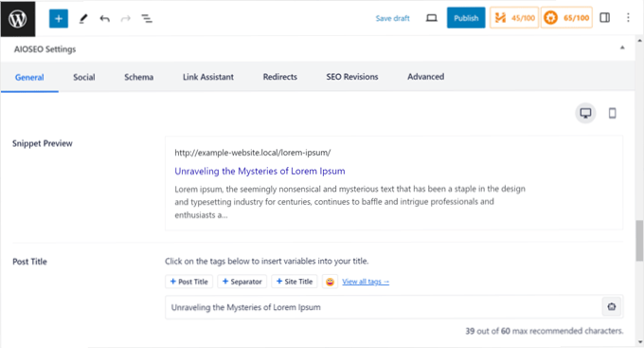Toggle the settings sidebar panel icon
This screenshot has width=644, height=348.
605,18
